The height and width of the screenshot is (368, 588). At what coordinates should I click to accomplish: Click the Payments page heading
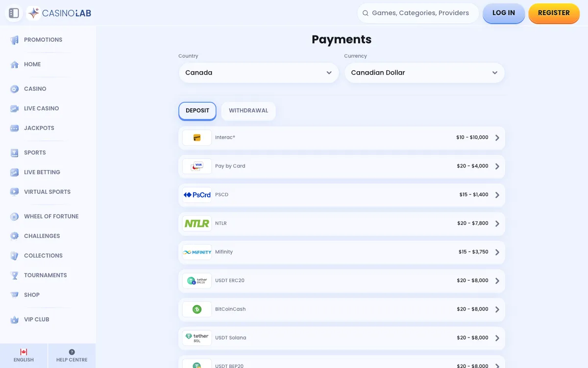click(x=342, y=39)
